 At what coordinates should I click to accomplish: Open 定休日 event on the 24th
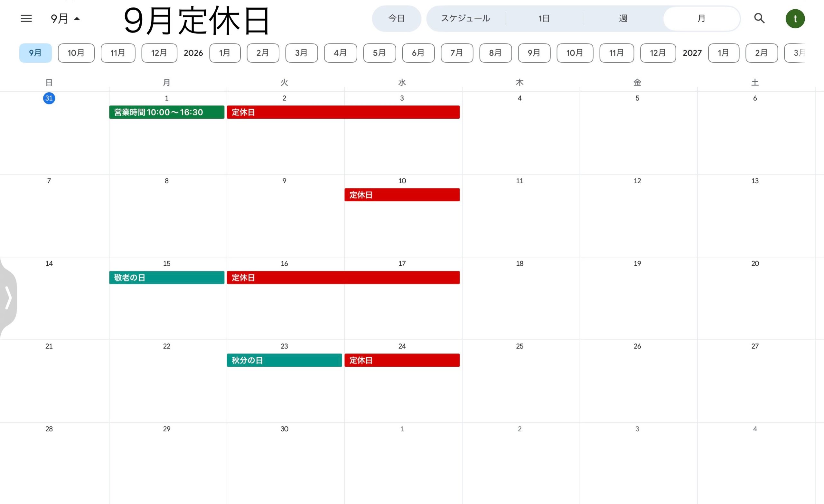pos(402,360)
